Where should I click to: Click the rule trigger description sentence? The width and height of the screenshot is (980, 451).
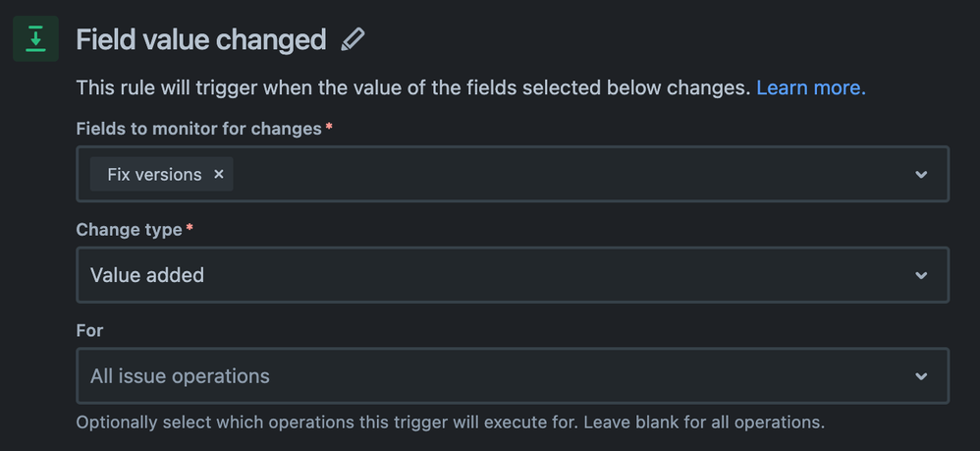[413, 87]
